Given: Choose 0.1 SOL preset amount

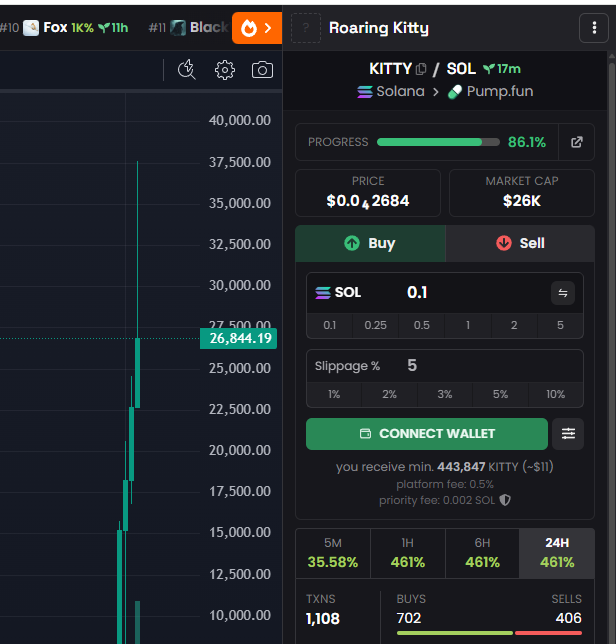Looking at the screenshot, I should [x=330, y=325].
